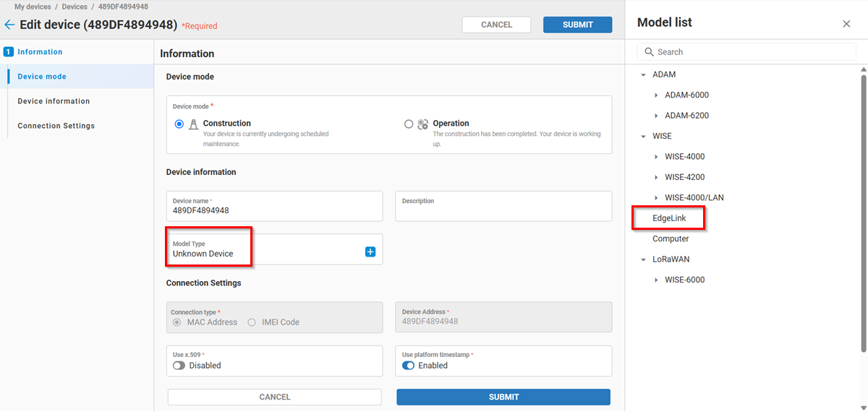This screenshot has width=868, height=412.
Task: Select the Construction device mode radio
Action: [x=179, y=124]
